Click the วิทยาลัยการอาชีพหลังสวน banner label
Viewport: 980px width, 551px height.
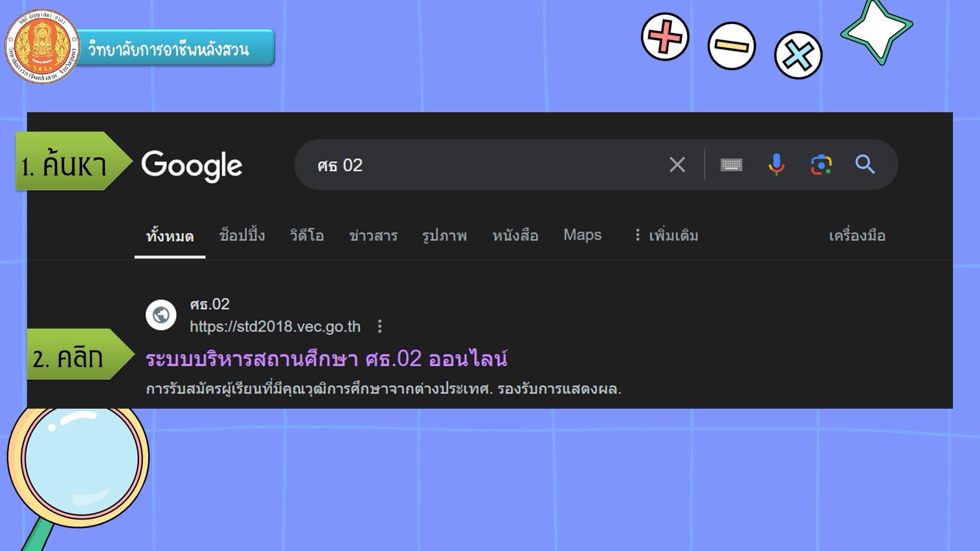(x=168, y=49)
